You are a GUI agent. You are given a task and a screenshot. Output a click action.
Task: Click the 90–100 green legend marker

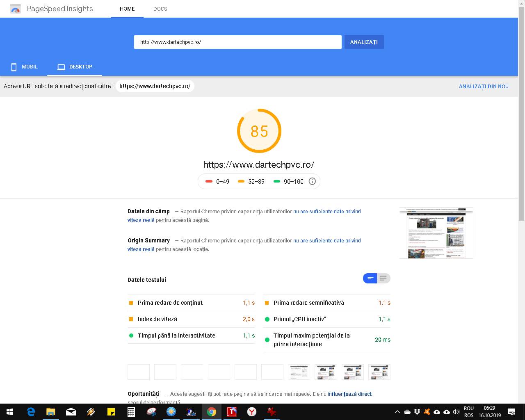277,181
